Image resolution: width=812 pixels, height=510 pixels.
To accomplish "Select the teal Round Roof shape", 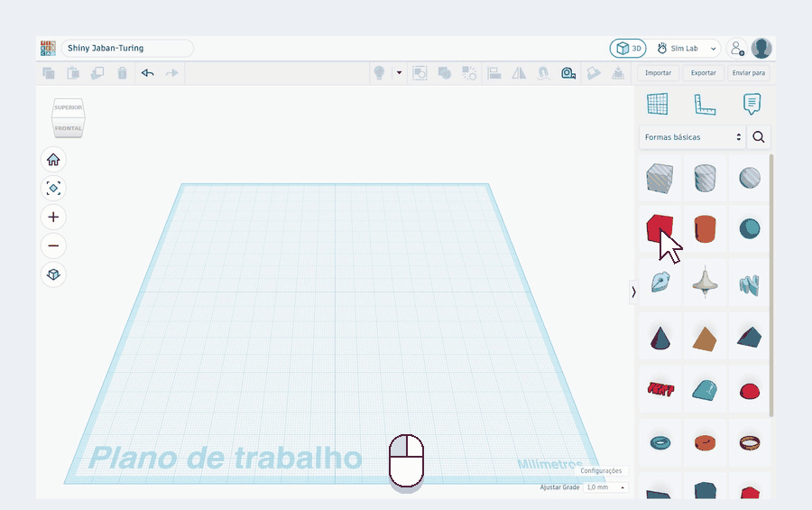I will point(705,390).
